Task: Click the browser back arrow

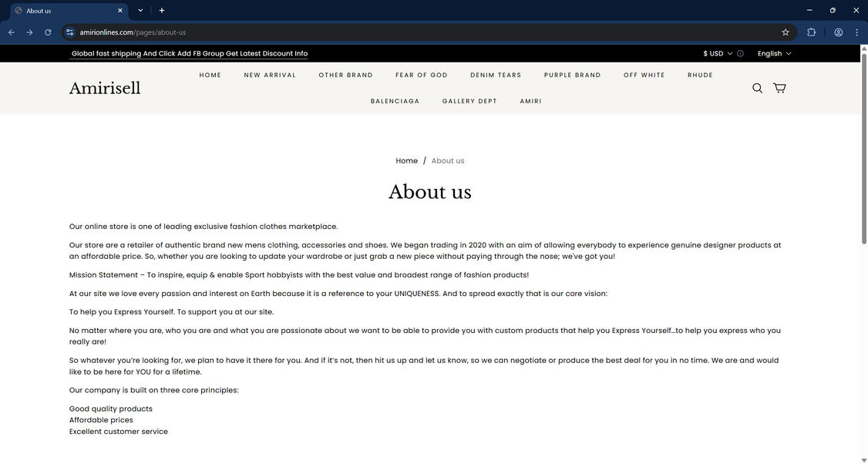Action: [x=12, y=32]
